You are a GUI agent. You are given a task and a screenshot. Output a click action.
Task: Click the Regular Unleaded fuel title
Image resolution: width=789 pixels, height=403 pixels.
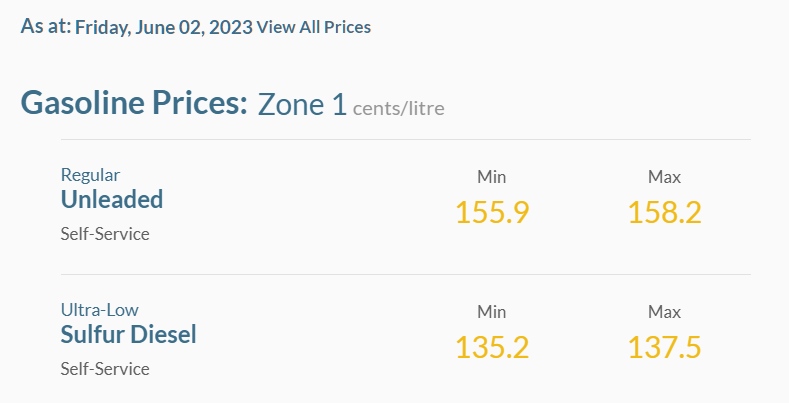(x=112, y=189)
